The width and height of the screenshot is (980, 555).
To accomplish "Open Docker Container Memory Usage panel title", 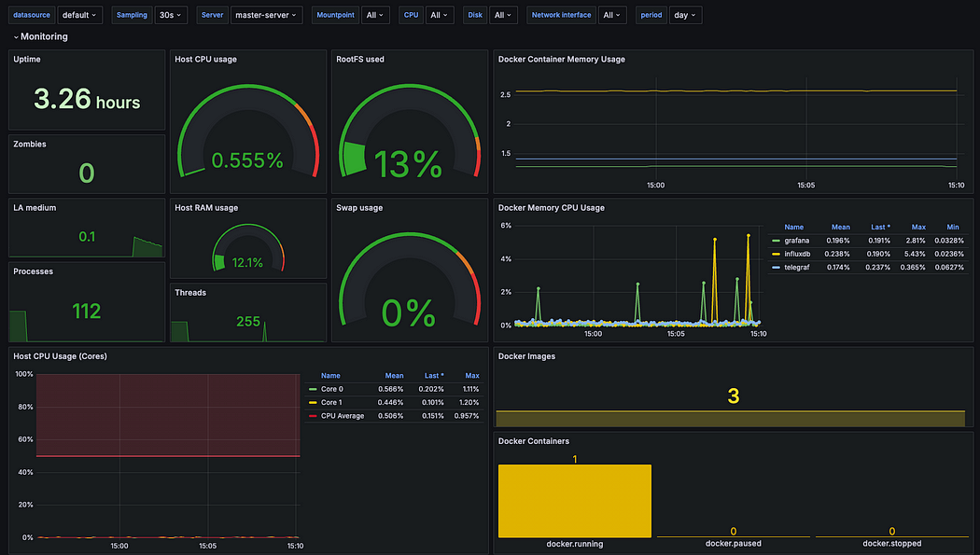I will 561,60.
